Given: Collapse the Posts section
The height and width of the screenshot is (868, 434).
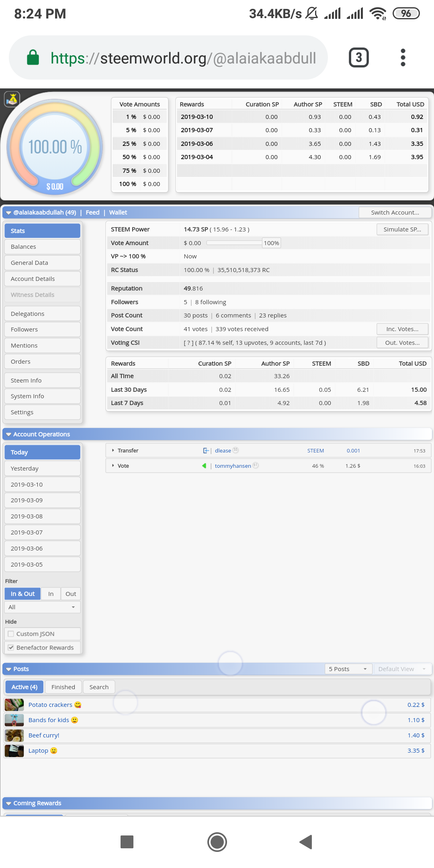Looking at the screenshot, I should [x=8, y=669].
